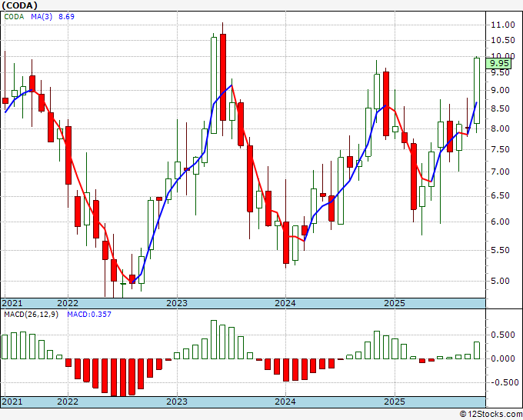The width and height of the screenshot is (523, 420).
Task: Click the 9.95 current price label
Action: click(x=498, y=63)
